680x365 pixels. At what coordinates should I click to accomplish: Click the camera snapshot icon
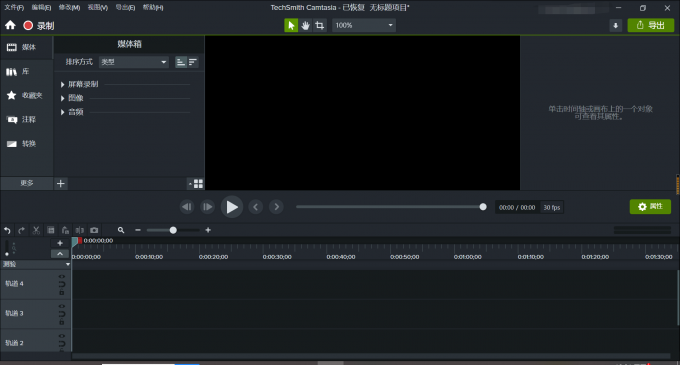94,230
